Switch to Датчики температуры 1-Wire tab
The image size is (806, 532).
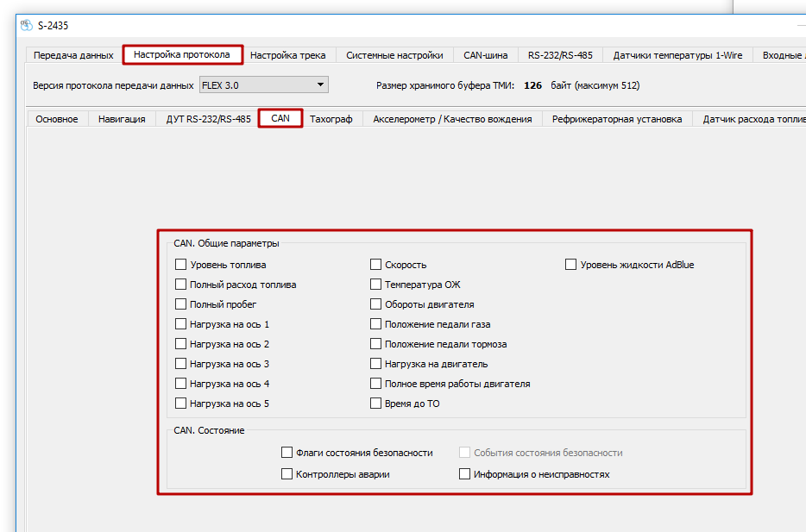(x=677, y=55)
